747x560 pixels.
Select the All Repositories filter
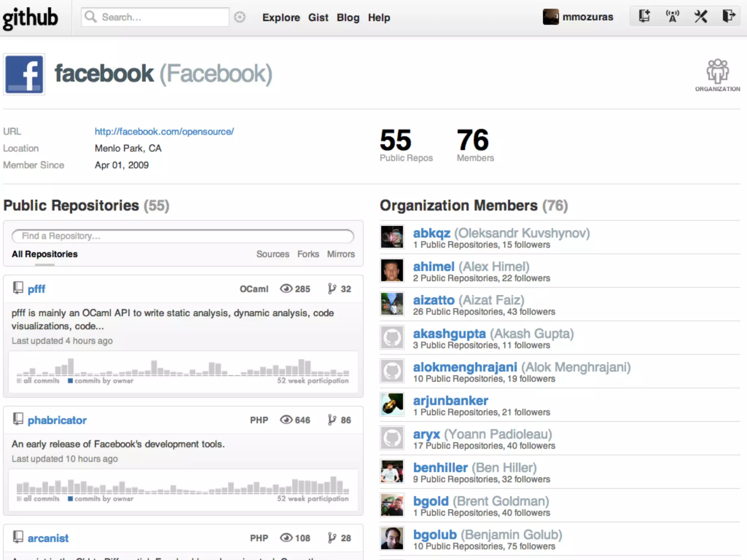[x=44, y=254]
